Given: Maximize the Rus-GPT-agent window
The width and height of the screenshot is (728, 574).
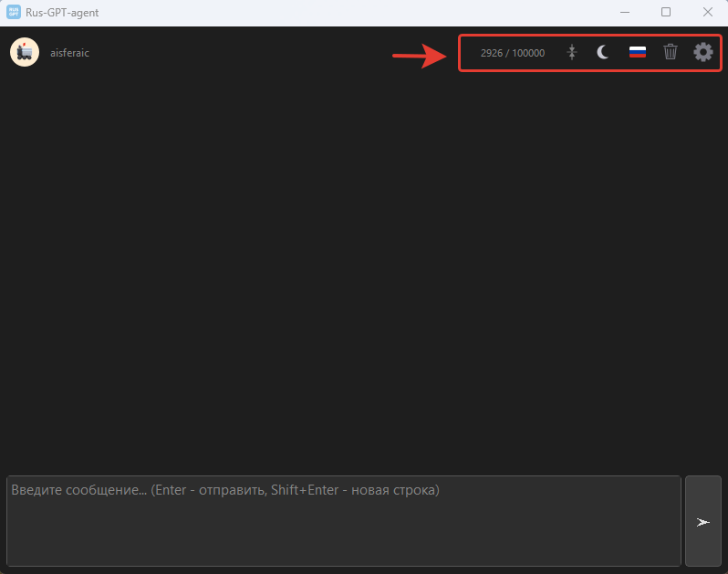Looking at the screenshot, I should pyautogui.click(x=666, y=12).
